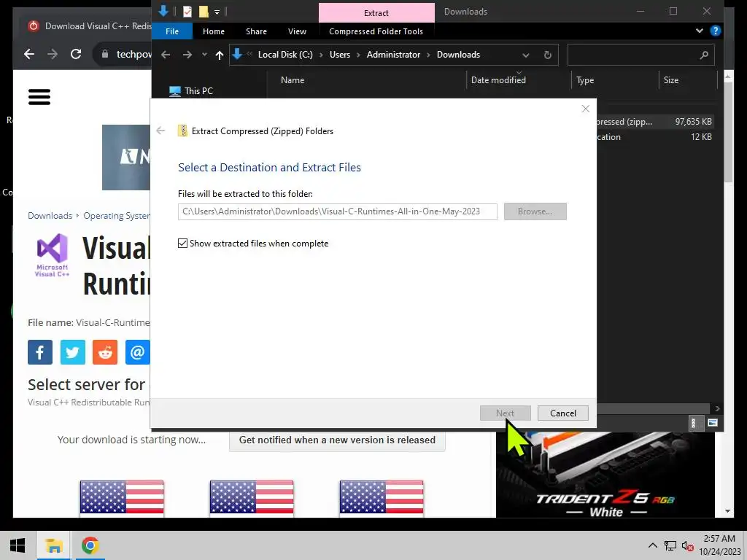747x560 pixels.
Task: Click the extraction destination path field
Action: [x=337, y=211]
